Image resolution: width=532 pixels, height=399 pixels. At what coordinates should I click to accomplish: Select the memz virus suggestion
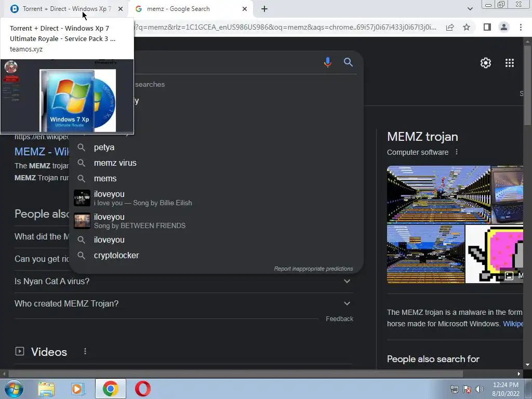coord(216,163)
